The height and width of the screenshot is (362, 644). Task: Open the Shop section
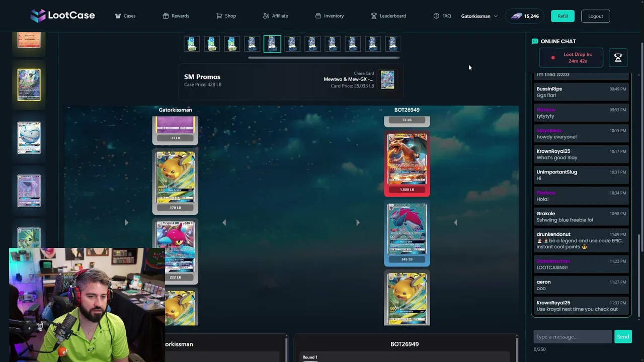226,16
